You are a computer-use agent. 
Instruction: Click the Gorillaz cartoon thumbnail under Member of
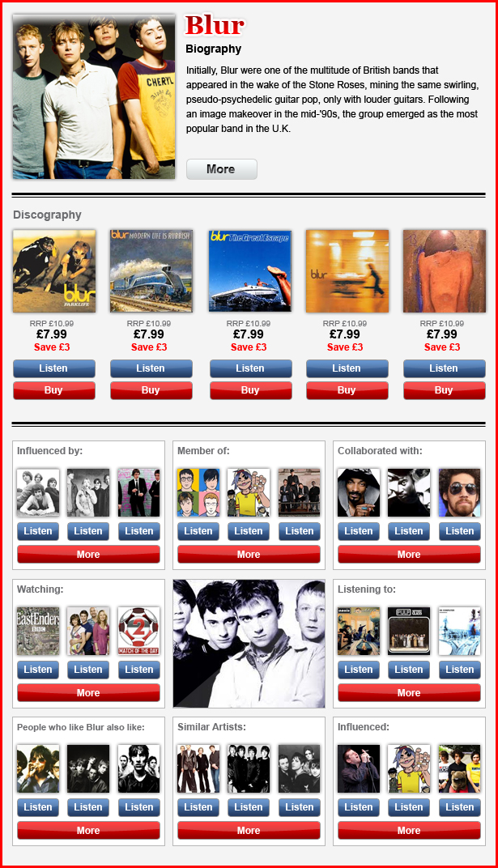point(249,492)
